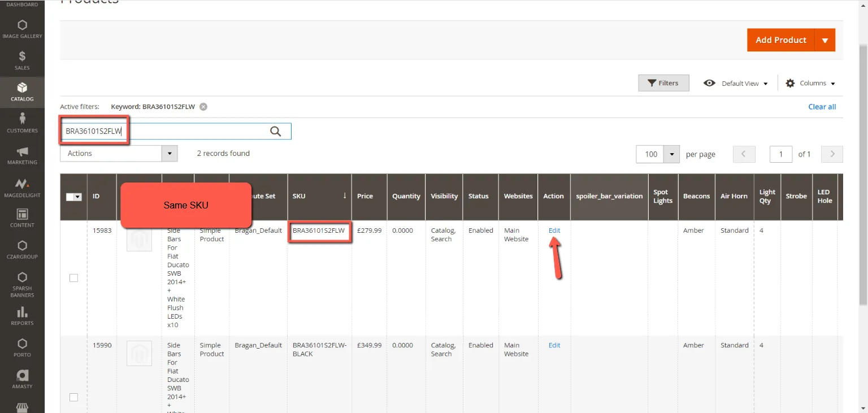
Task: Sort by the Price column header
Action: [369, 196]
